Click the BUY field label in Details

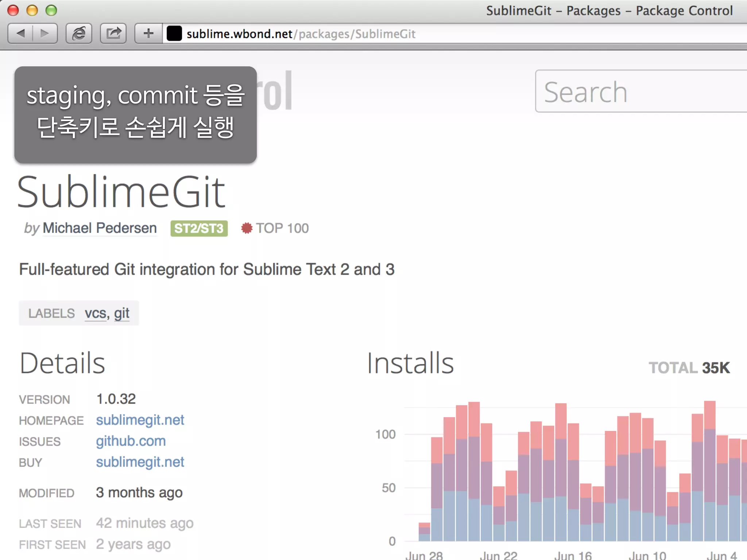point(31,463)
